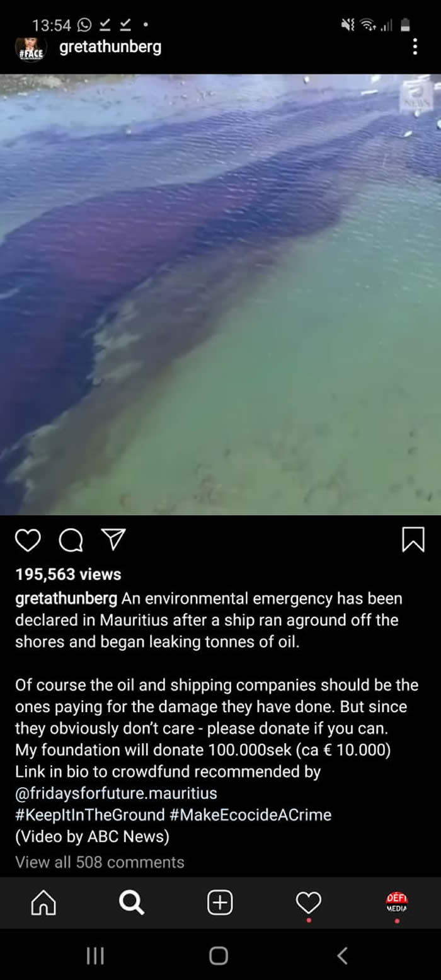Open Search explore tab

132,903
